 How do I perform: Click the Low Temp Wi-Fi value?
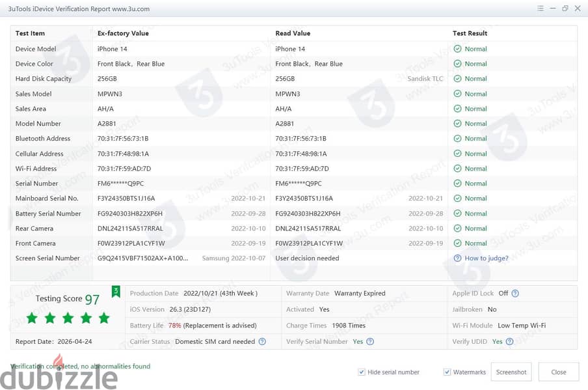pos(522,326)
